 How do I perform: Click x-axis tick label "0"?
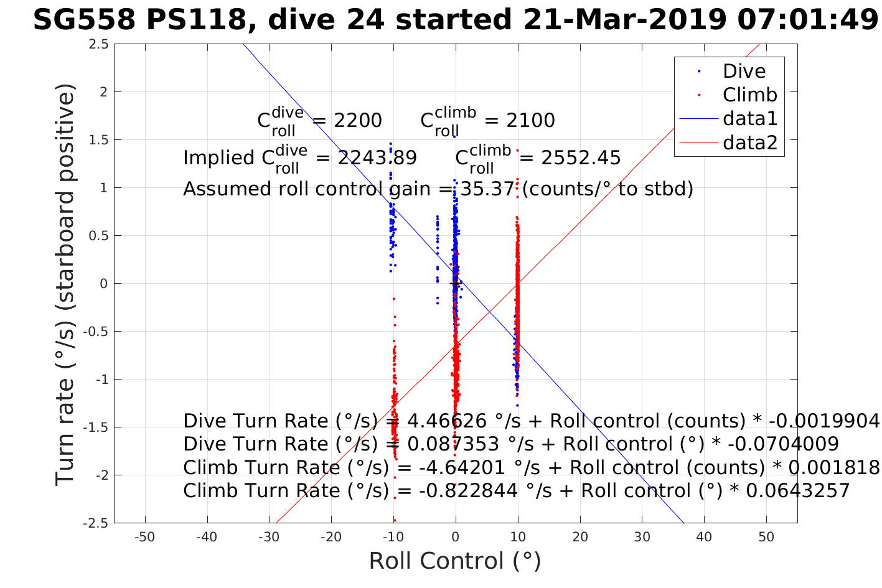coord(456,537)
